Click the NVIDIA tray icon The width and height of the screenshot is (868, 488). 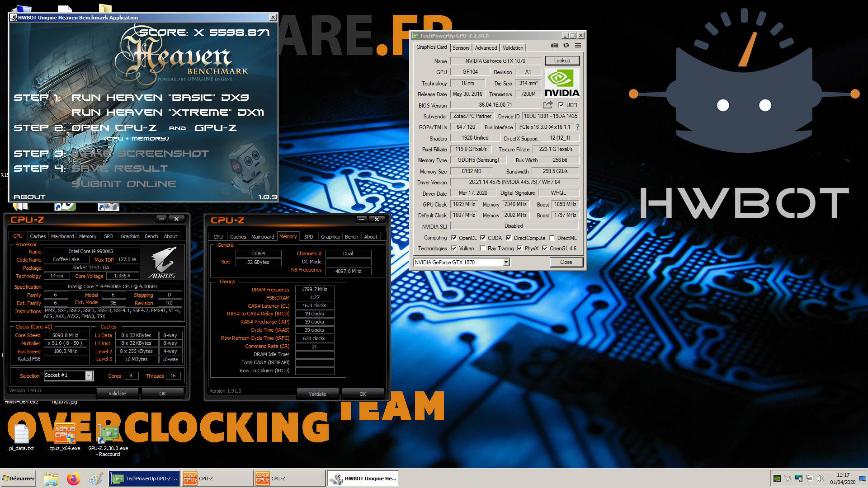(x=777, y=479)
